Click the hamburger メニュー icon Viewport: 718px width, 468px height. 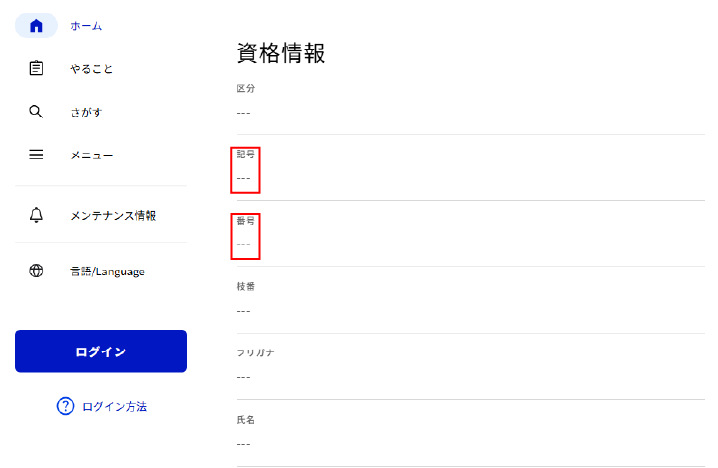pos(36,155)
